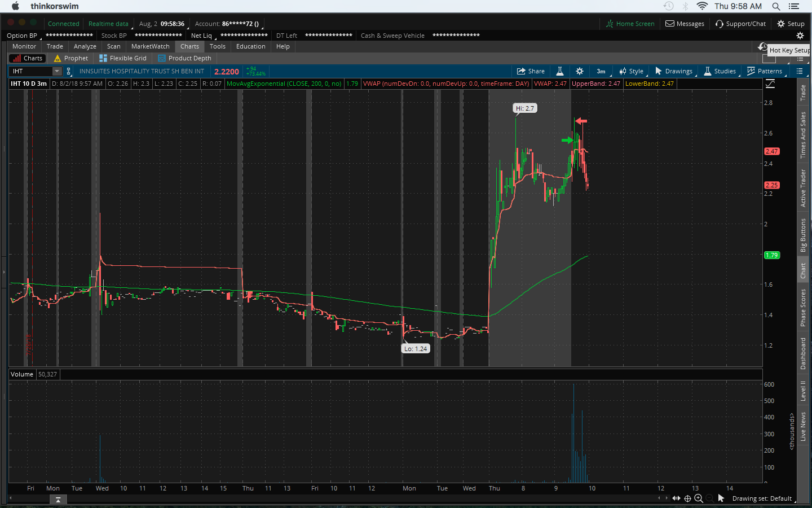Click the collapse volume panel arrow
The image size is (812, 508).
tap(58, 500)
